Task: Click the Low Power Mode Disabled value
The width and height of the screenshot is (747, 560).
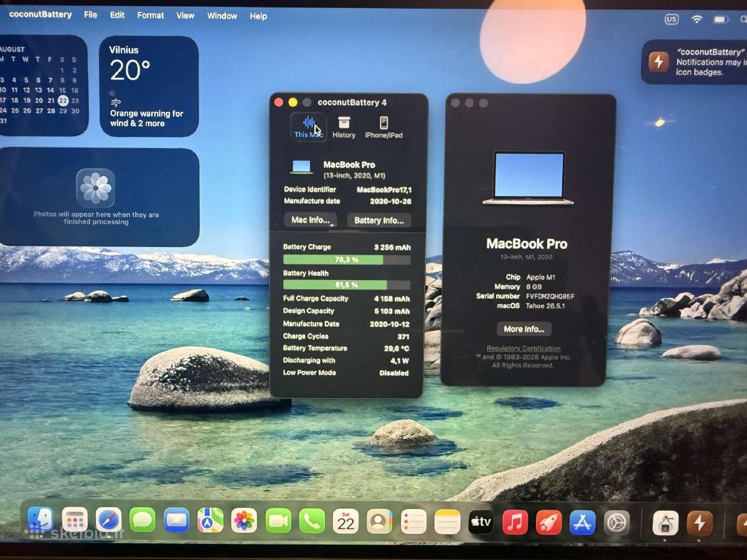Action: pos(394,373)
